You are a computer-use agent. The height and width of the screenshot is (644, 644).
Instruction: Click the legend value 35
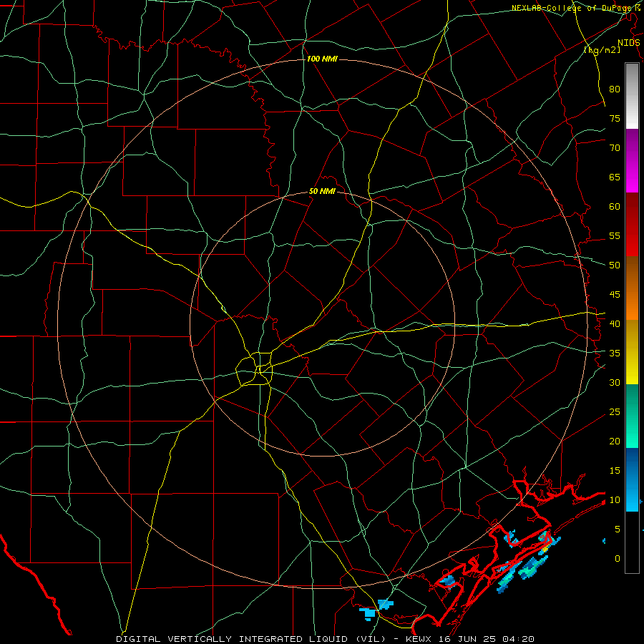tap(615, 353)
